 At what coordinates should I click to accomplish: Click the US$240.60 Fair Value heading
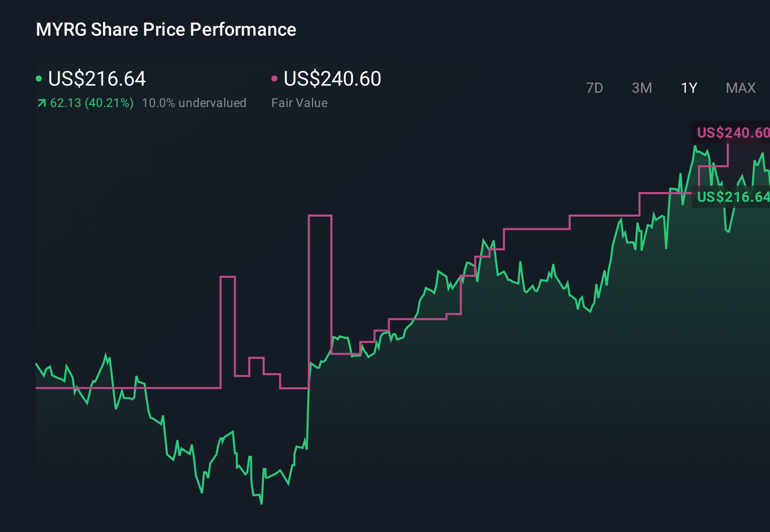point(331,78)
